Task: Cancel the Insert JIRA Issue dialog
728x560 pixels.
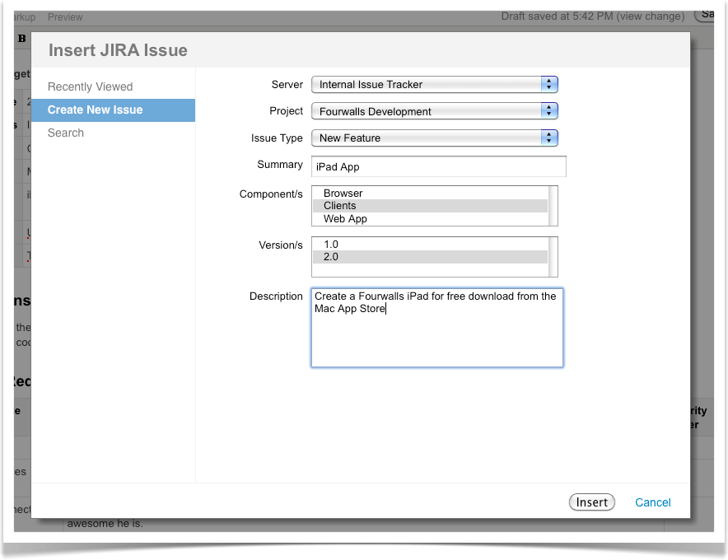Action: pos(653,502)
